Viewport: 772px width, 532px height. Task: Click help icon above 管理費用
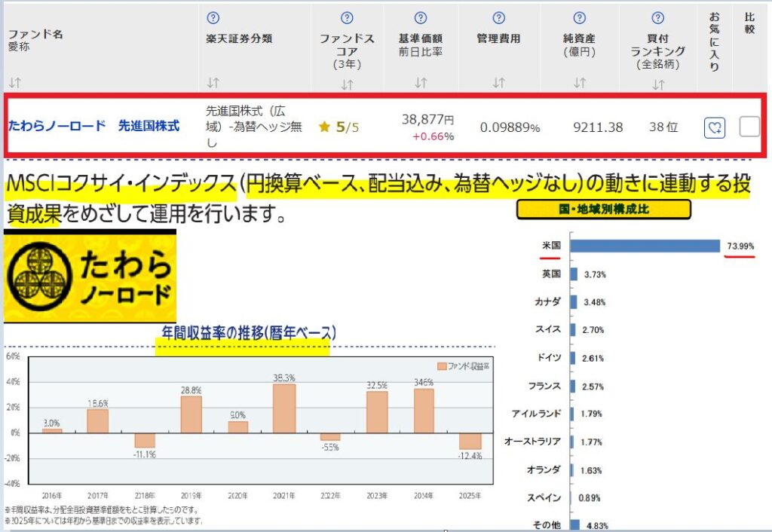pos(498,18)
